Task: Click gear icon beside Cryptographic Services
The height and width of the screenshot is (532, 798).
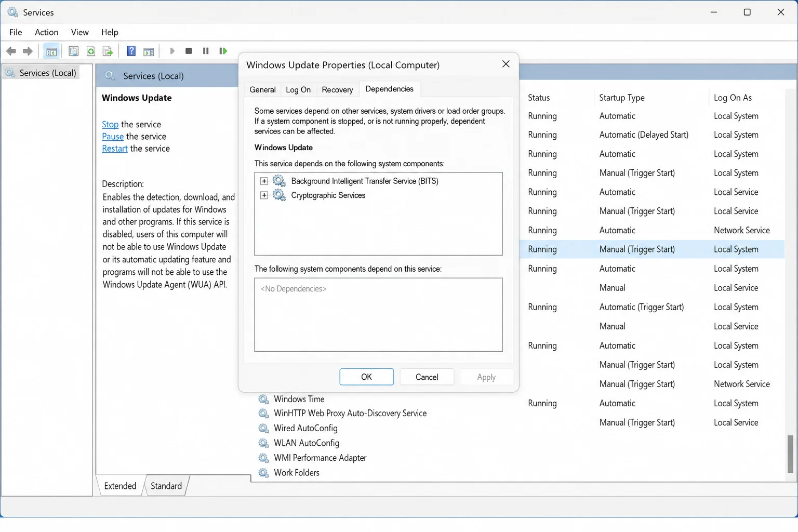Action: coord(280,195)
